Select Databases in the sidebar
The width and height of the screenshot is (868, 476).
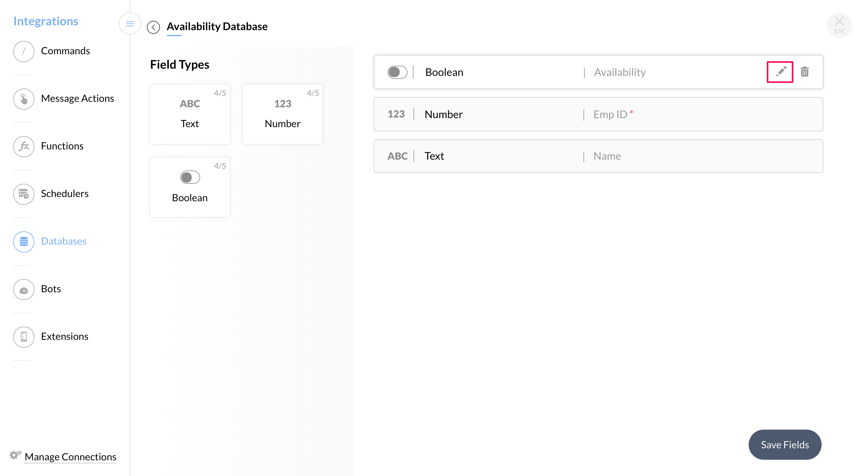pyautogui.click(x=64, y=241)
